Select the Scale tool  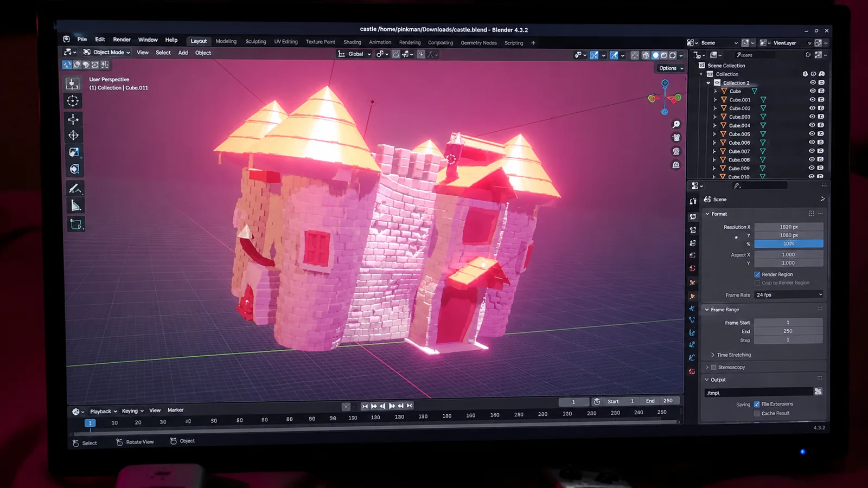coord(74,152)
